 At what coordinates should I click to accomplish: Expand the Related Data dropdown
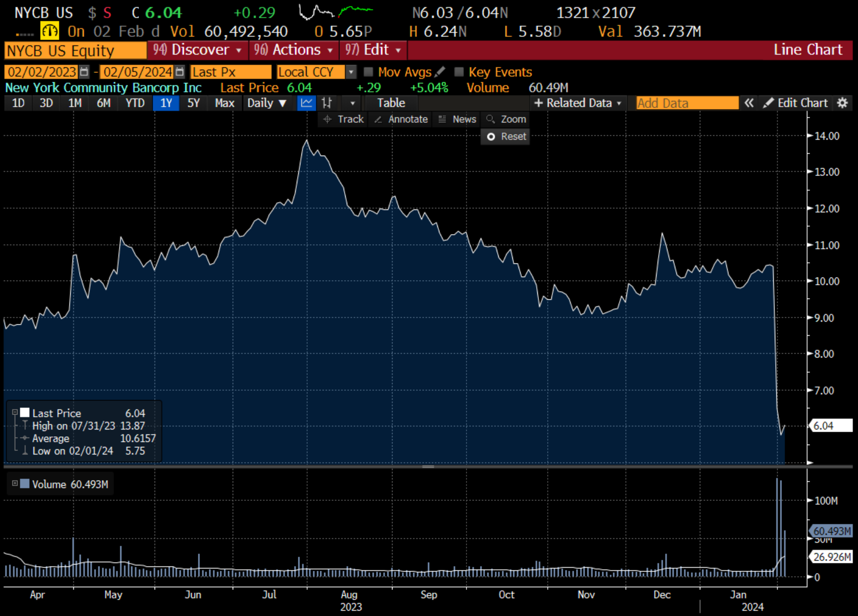coord(578,103)
